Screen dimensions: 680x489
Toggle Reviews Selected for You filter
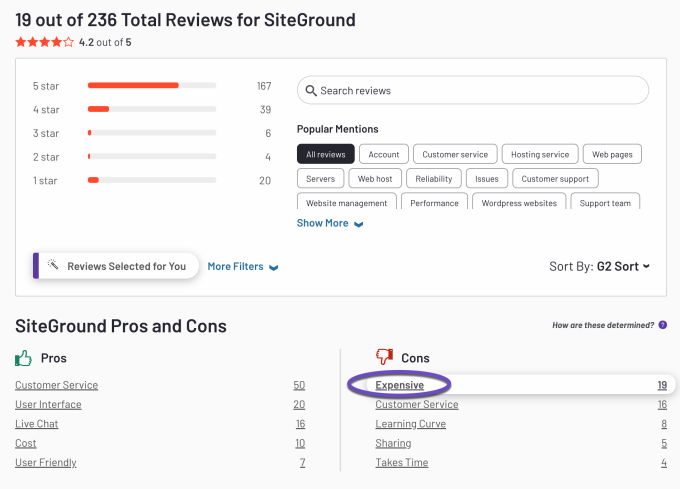point(116,266)
